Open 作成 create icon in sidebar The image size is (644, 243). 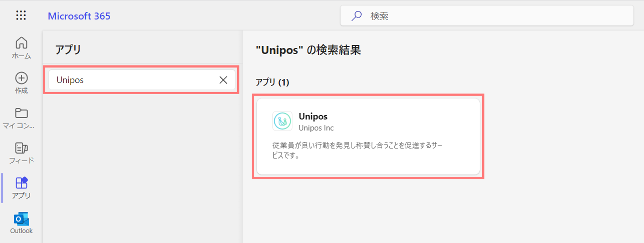21,83
